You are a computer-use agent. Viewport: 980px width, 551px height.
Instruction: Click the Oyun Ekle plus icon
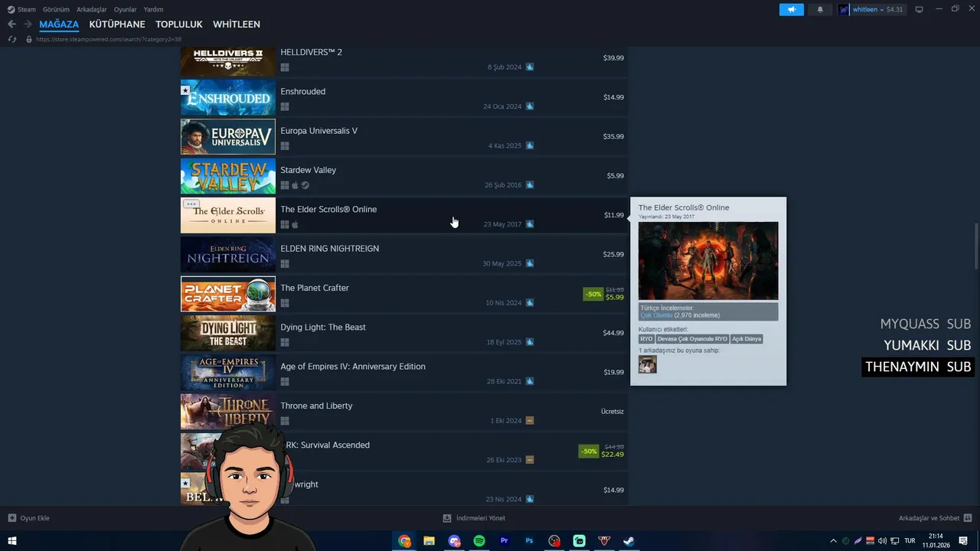[12, 518]
